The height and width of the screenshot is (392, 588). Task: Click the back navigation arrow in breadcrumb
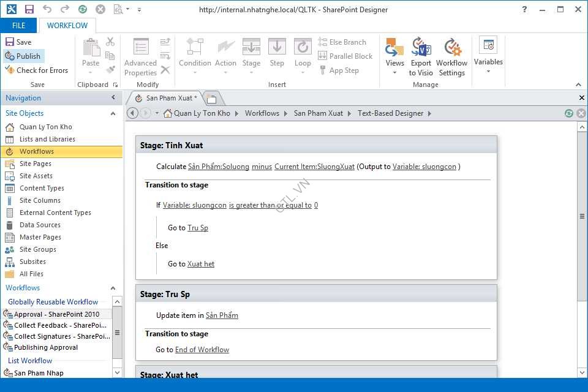click(x=132, y=113)
